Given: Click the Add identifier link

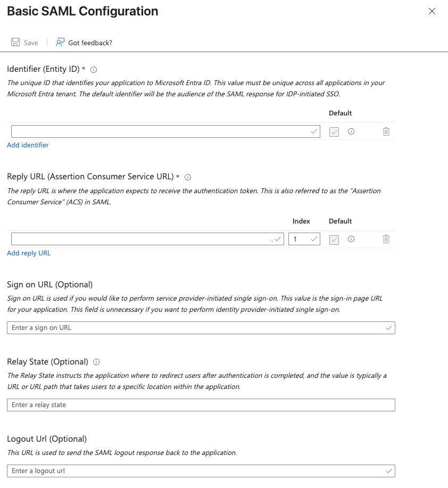Looking at the screenshot, I should [x=28, y=145].
